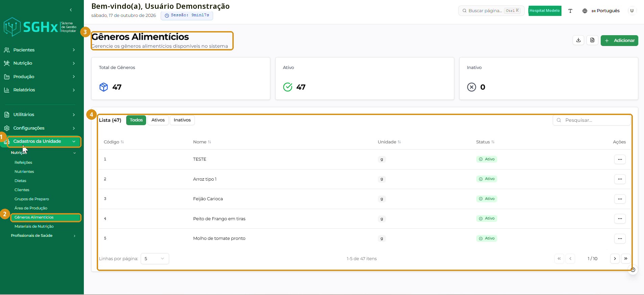Expand the Pacientes menu
644x295 pixels.
[x=40, y=50]
